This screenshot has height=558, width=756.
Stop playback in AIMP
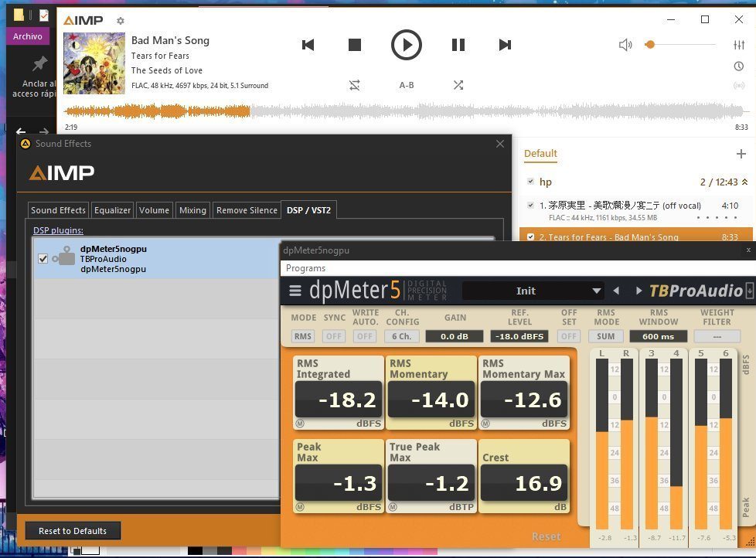355,45
